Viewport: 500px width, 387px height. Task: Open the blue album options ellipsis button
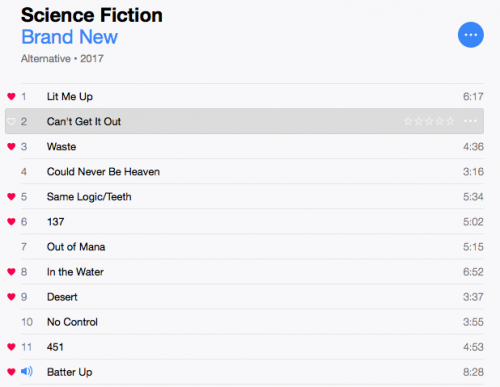click(471, 35)
